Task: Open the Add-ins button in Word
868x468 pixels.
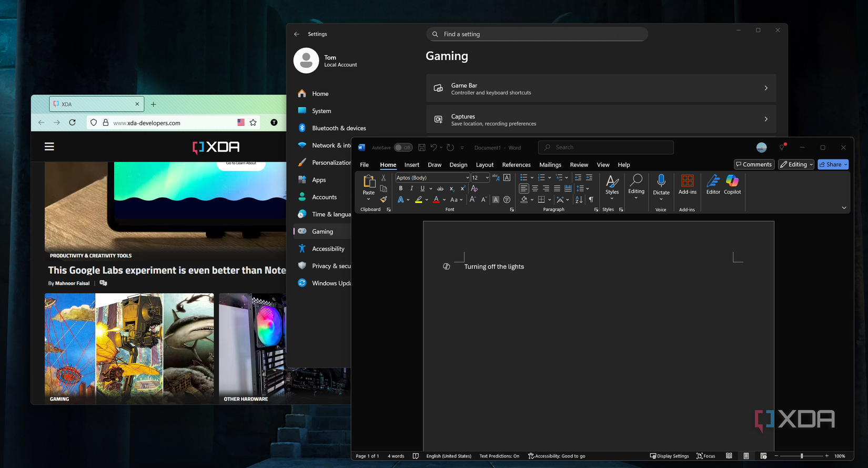Action: click(687, 185)
